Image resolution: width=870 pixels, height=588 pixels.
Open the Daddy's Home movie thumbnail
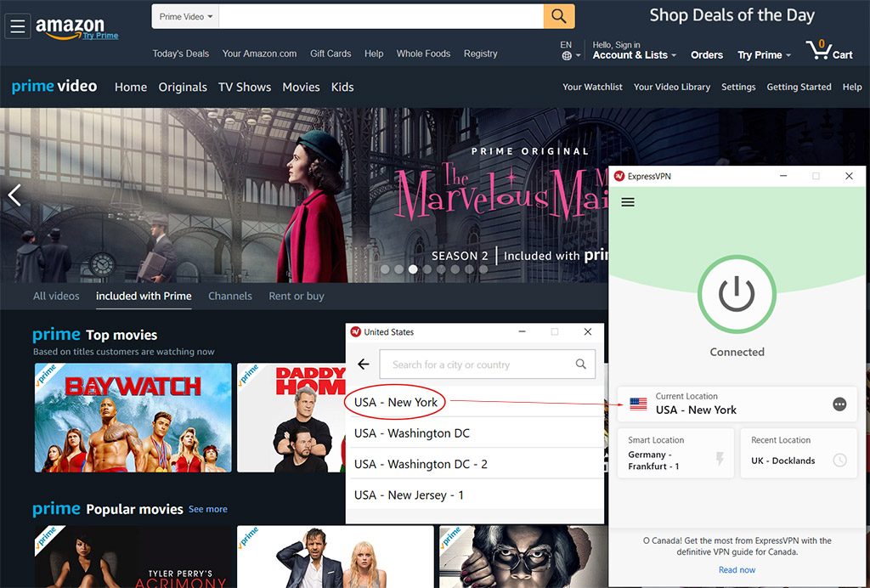[291, 418]
